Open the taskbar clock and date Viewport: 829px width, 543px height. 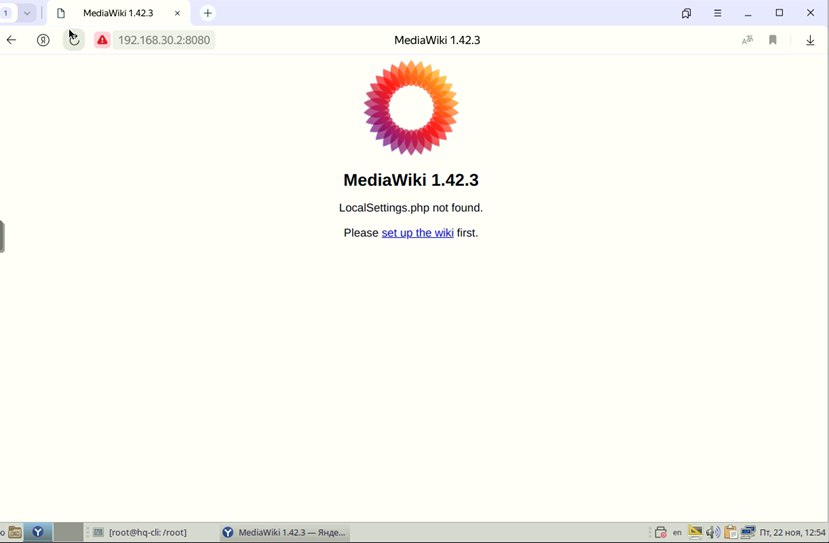(x=793, y=532)
